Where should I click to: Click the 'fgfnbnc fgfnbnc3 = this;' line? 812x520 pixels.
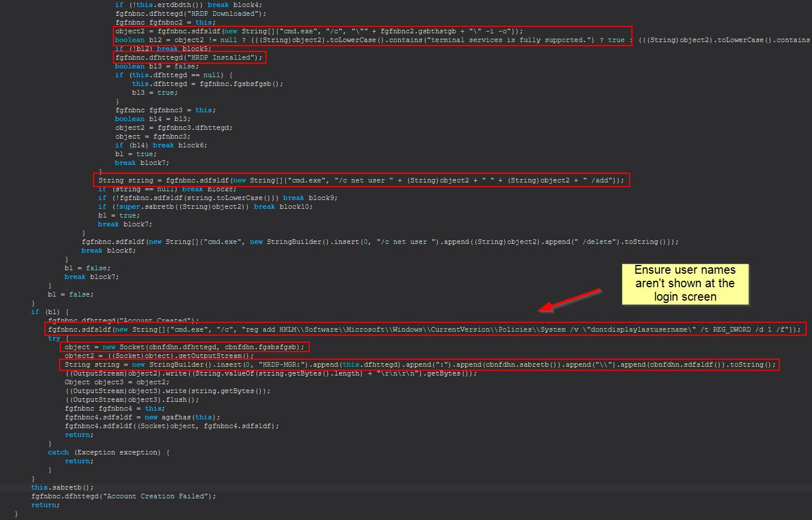pyautogui.click(x=165, y=110)
